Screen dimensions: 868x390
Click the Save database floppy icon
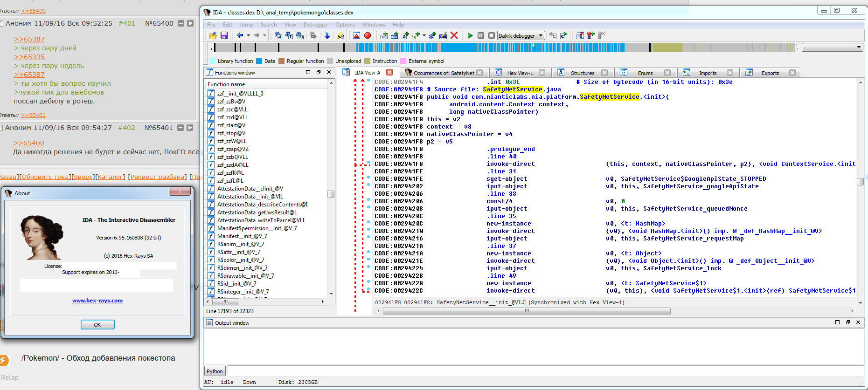click(224, 35)
